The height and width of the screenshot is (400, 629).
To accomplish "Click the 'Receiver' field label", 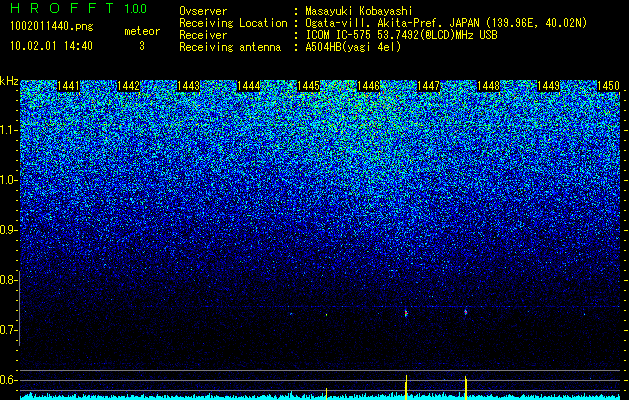I will (x=203, y=35).
